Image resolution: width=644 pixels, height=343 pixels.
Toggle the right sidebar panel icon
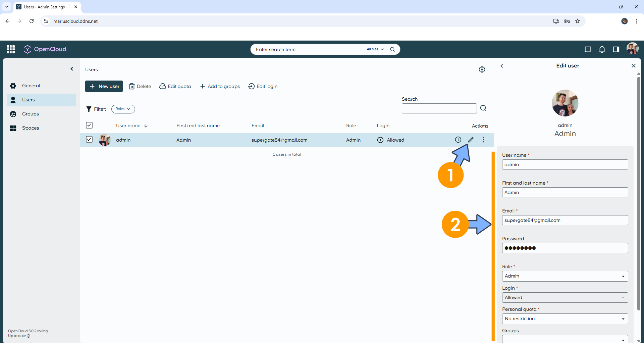[x=616, y=49]
